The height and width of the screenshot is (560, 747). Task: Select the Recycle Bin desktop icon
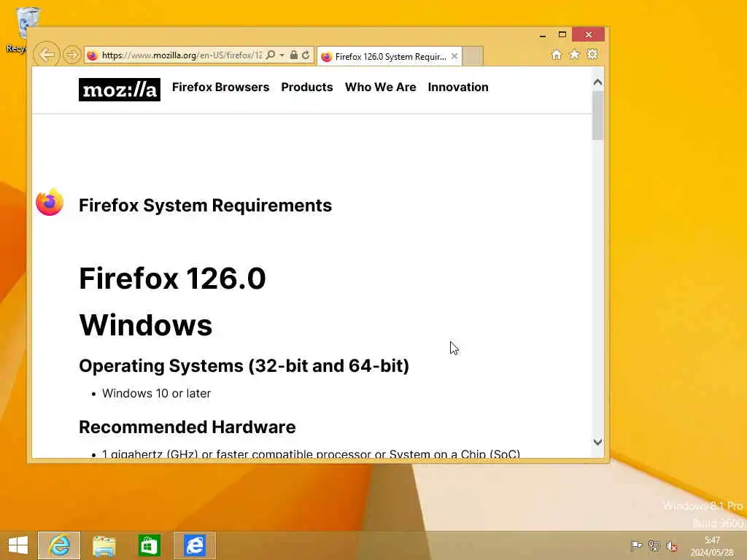click(21, 29)
